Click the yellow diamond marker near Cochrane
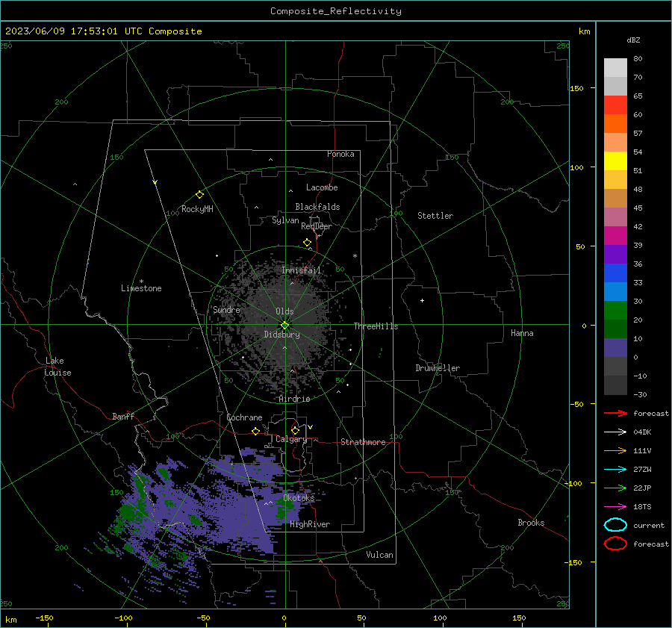672x628 pixels. pos(255,431)
